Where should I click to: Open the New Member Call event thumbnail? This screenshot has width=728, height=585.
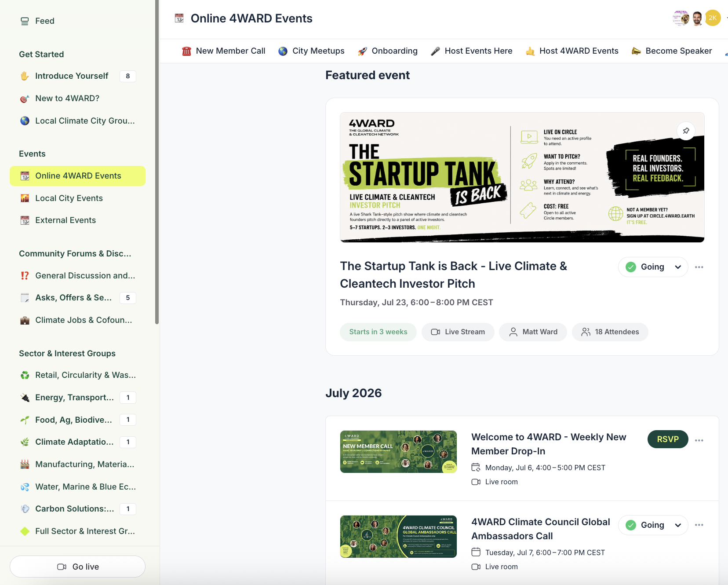click(398, 452)
